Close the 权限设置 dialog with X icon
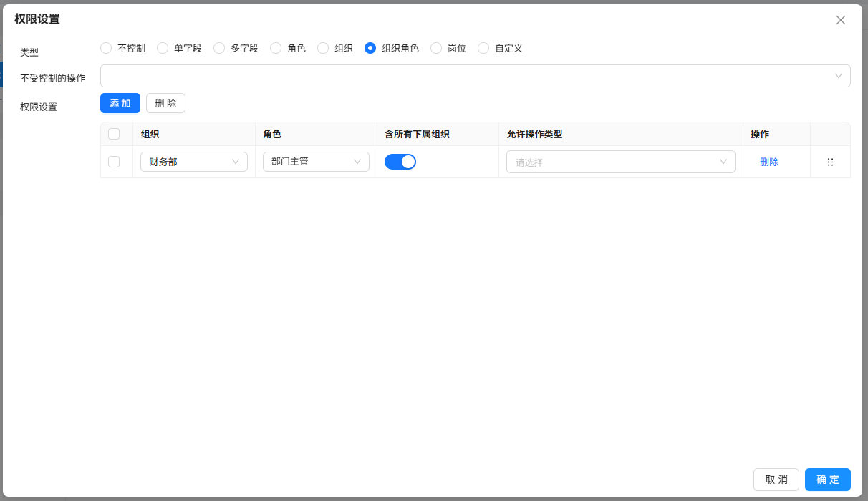The image size is (868, 501). [x=841, y=20]
